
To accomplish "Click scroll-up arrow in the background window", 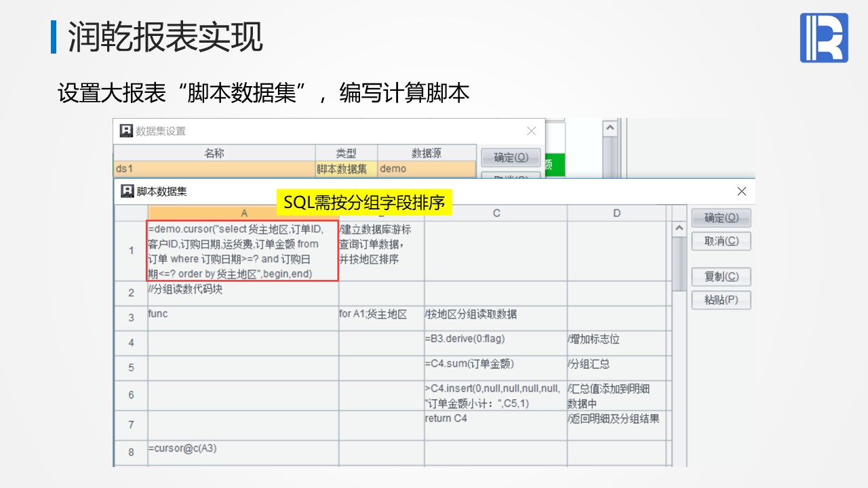I will pos(610,127).
